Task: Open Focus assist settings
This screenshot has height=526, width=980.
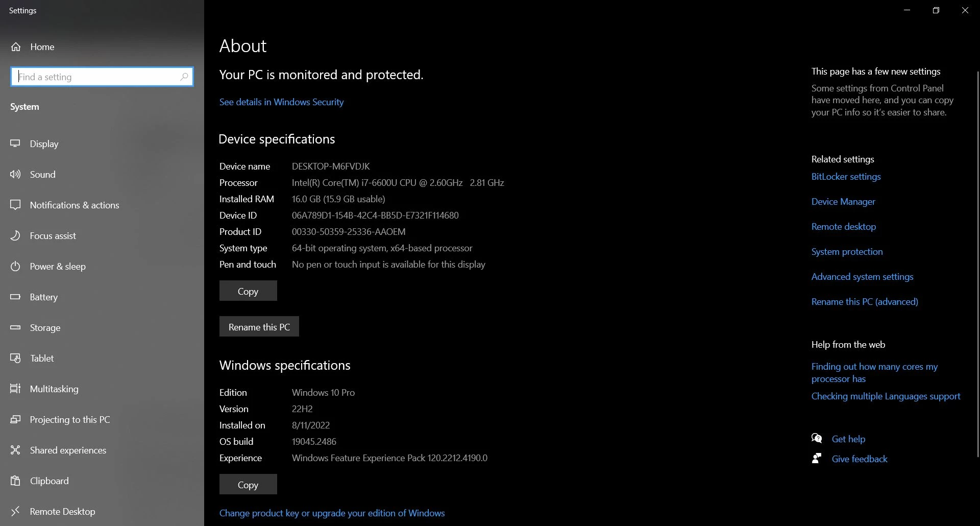Action: (102, 235)
